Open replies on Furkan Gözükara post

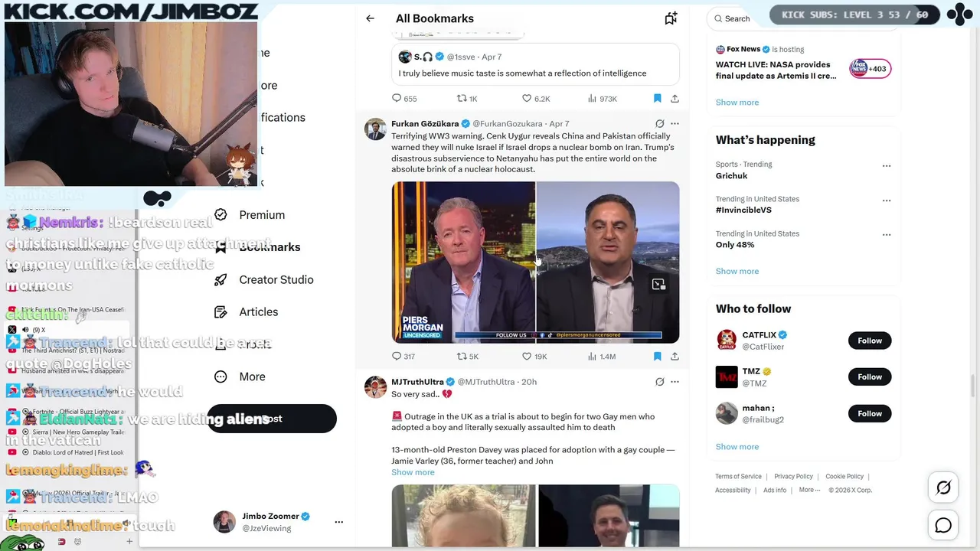tap(403, 356)
